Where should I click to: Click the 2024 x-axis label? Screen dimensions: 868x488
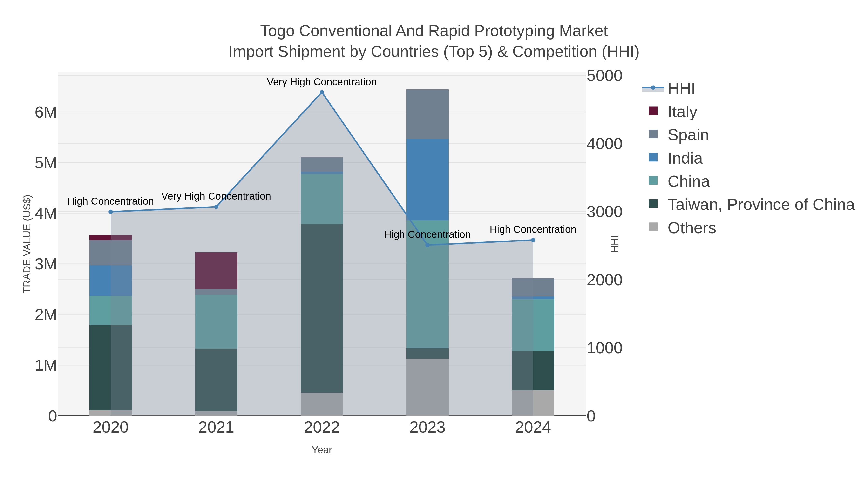(533, 428)
